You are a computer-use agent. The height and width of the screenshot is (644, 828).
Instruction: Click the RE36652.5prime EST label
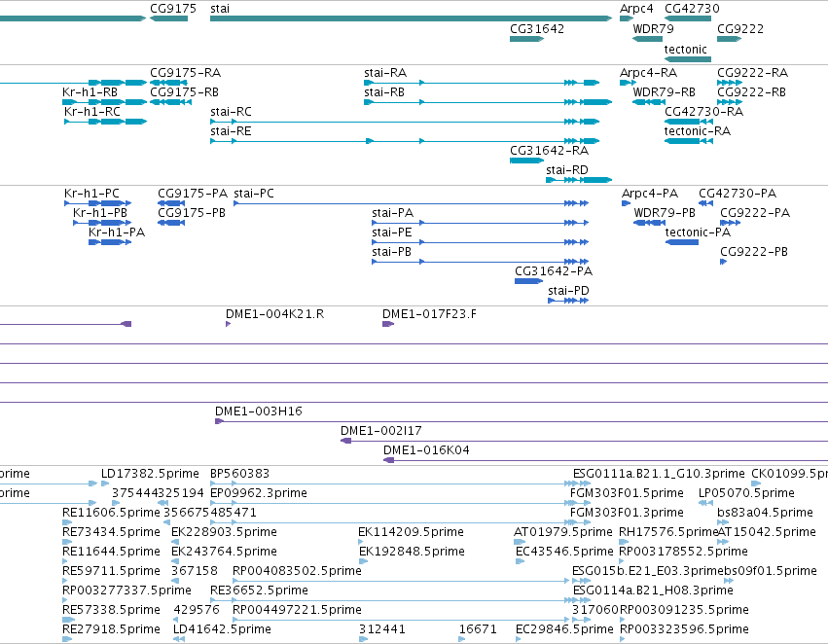pos(259,590)
